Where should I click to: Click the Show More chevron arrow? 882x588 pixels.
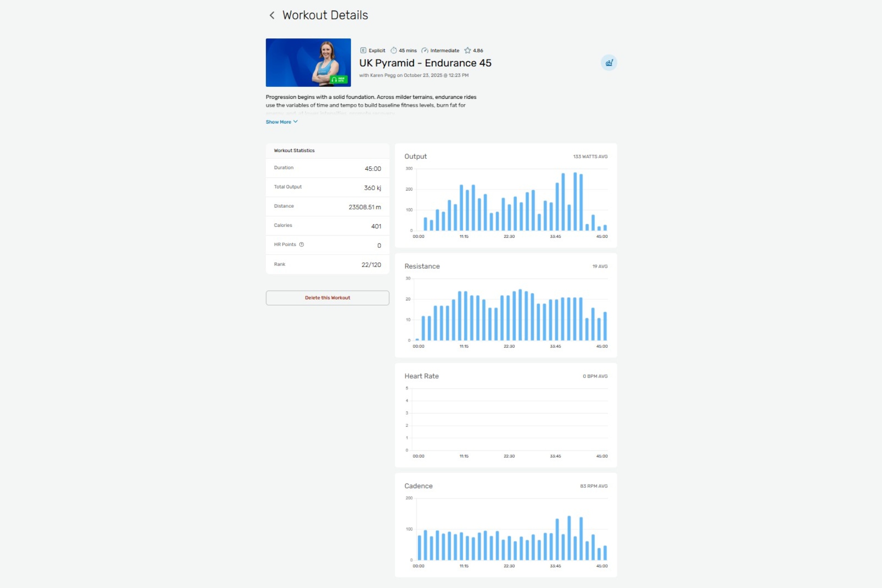295,122
